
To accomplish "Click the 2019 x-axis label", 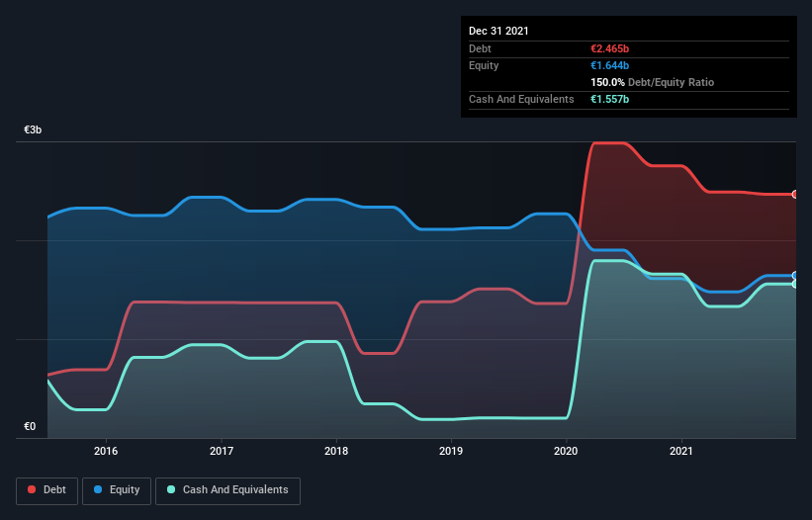I will [x=451, y=451].
